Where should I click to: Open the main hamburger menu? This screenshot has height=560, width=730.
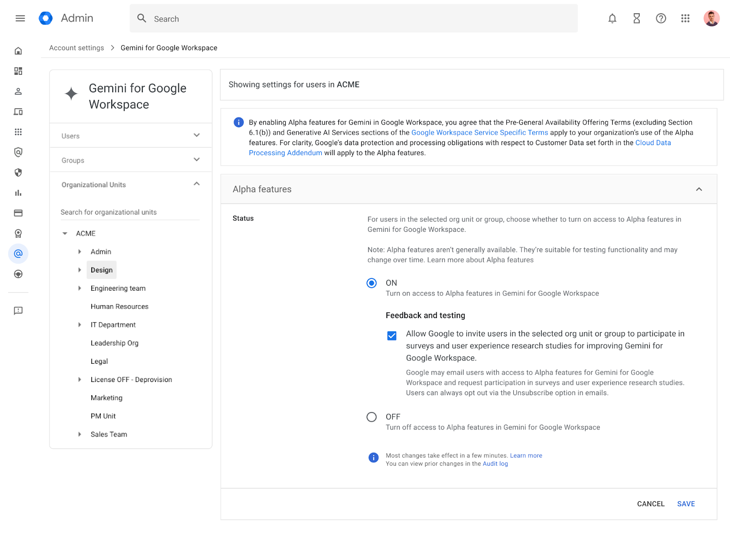(20, 18)
